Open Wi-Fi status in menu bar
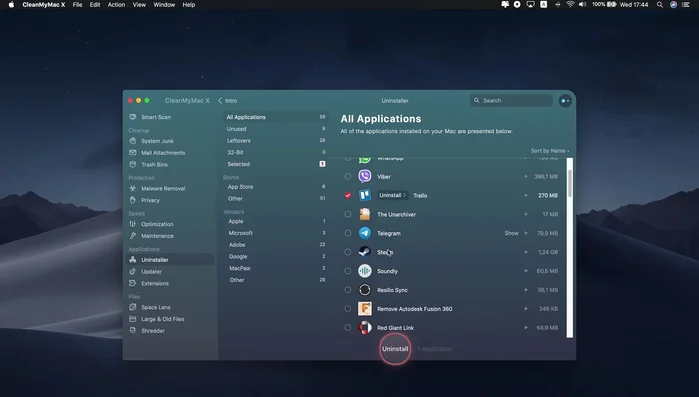The width and height of the screenshot is (699, 397). point(570,4)
